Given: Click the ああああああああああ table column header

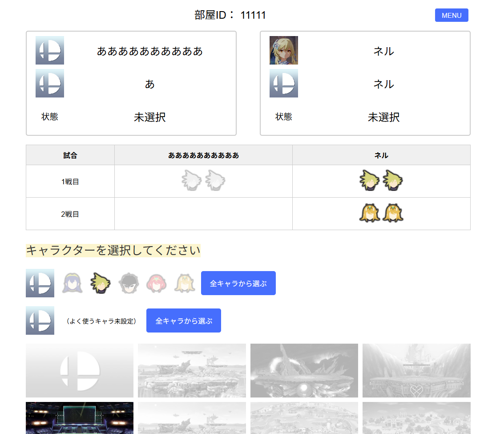Looking at the screenshot, I should pyautogui.click(x=203, y=155).
